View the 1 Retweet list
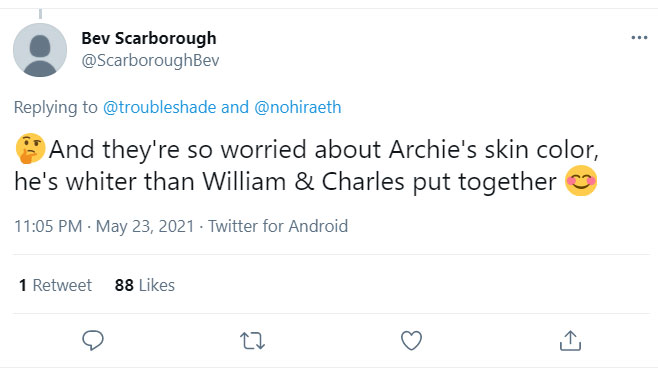The image size is (658, 379). [55, 285]
